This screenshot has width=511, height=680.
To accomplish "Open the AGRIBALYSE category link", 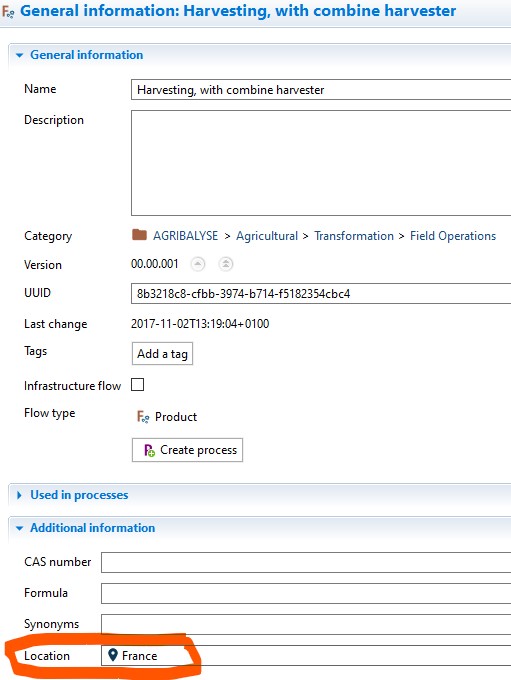I will 185,235.
